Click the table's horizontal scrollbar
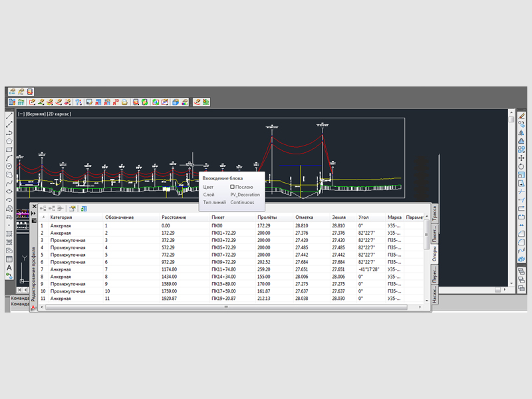This screenshot has height=399, width=532. pyautogui.click(x=226, y=305)
